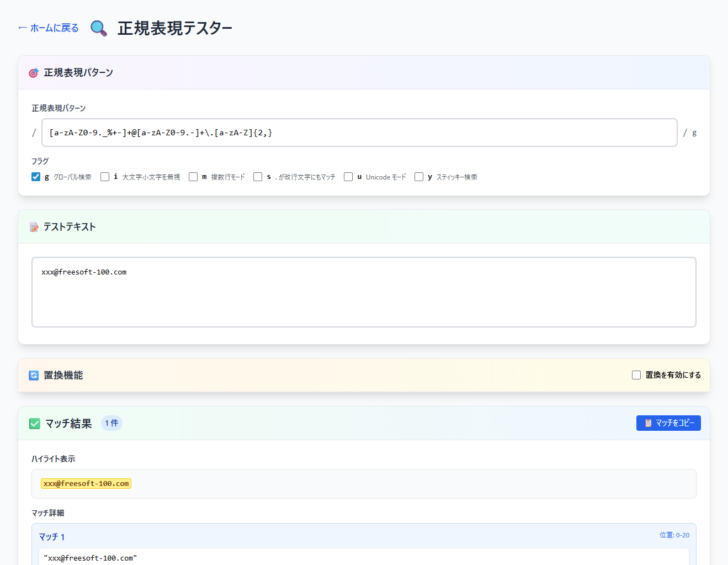728x565 pixels.
Task: Click the memo icon beside テストテキスト
Action: point(34,227)
